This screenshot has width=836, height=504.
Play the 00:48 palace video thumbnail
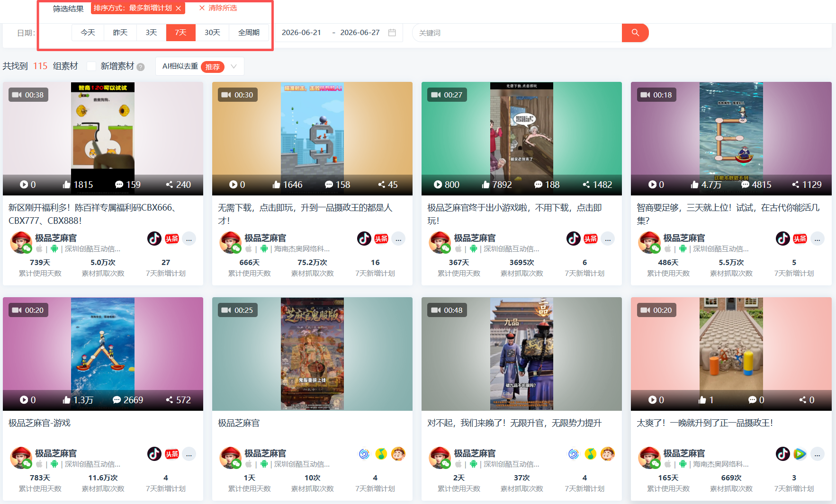(x=521, y=354)
